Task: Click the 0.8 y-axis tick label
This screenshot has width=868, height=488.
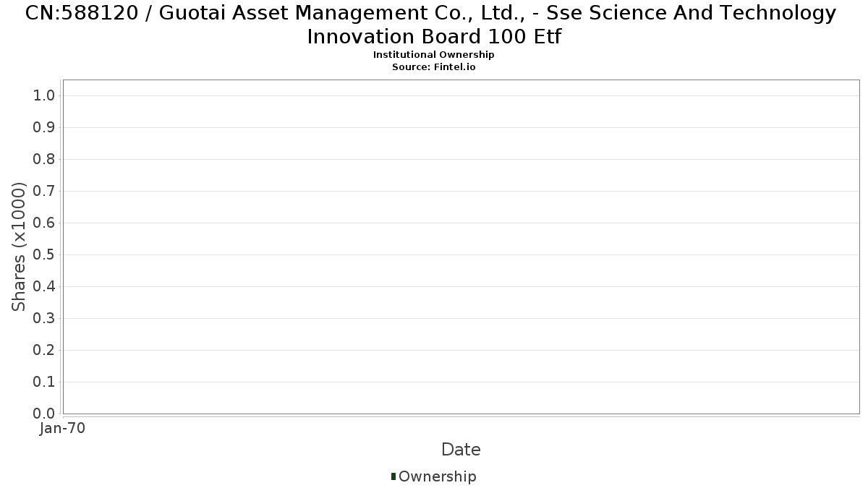Action: tap(45, 160)
